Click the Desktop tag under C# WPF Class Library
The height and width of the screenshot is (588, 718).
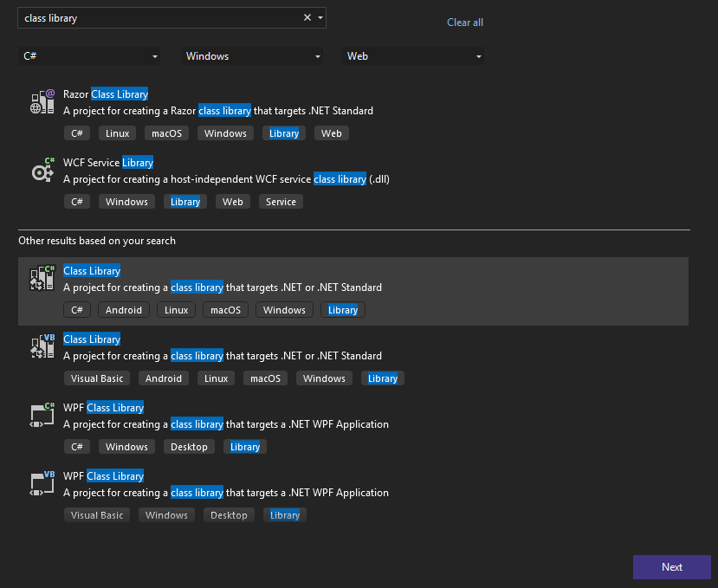coord(189,447)
